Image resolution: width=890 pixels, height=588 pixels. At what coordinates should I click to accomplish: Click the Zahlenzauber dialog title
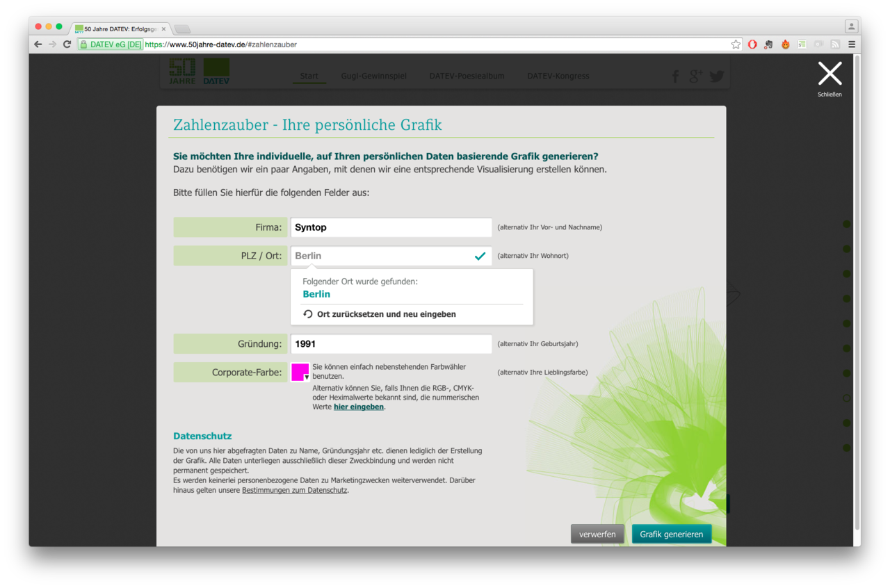click(307, 125)
